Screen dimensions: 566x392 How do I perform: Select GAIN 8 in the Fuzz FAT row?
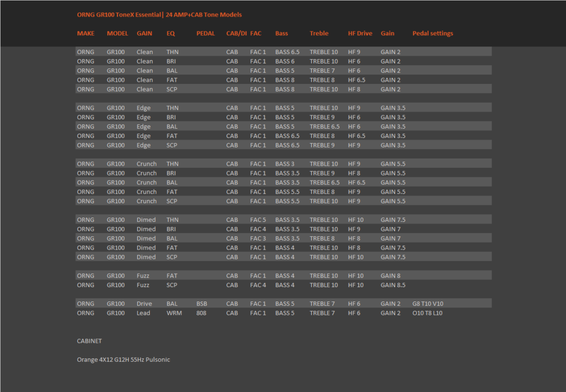[x=390, y=276]
